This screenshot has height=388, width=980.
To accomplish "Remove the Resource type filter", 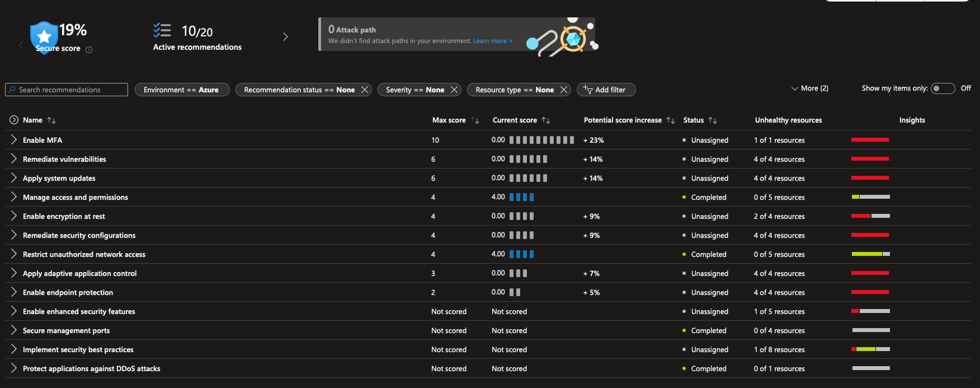I will coord(564,90).
